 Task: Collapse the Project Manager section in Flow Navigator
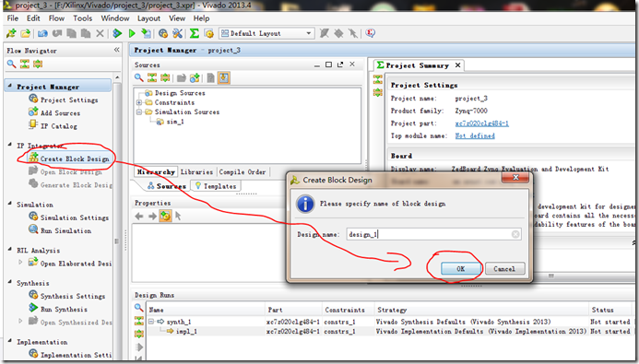tap(10, 86)
